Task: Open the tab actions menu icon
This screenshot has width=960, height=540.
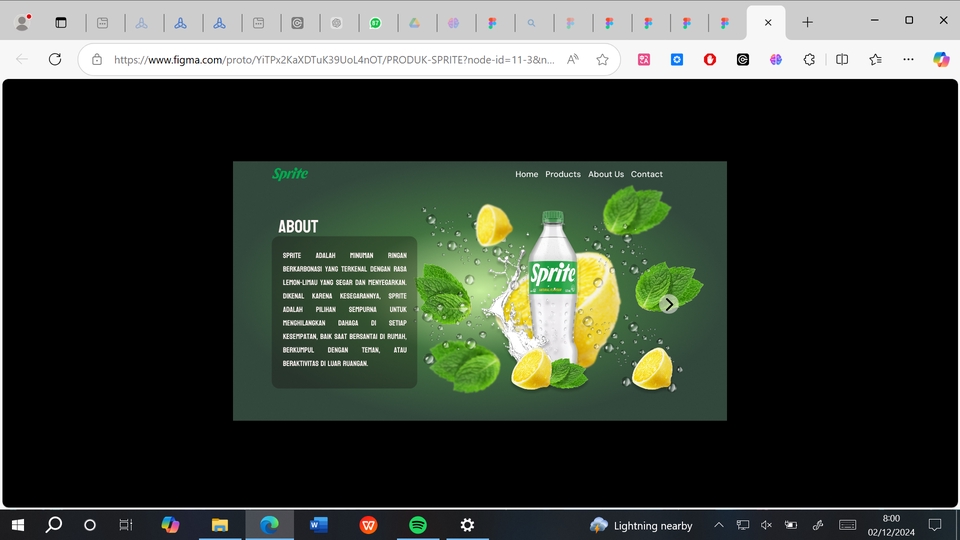Action: (x=61, y=23)
